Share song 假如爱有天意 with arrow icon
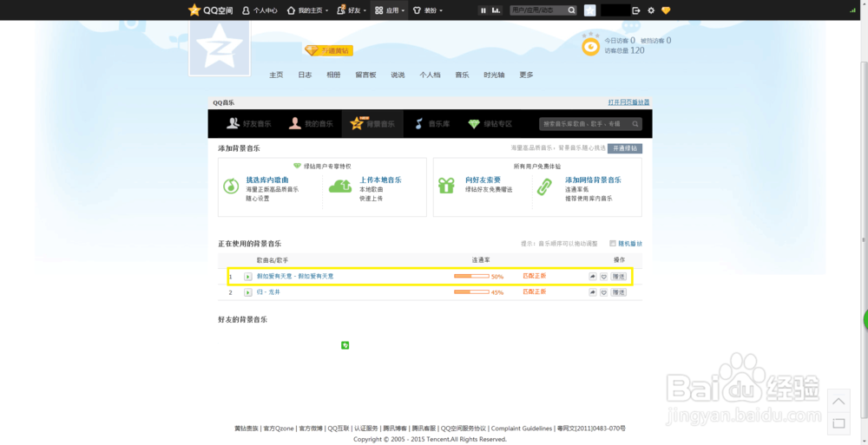The width and height of the screenshot is (868, 445). [593, 276]
